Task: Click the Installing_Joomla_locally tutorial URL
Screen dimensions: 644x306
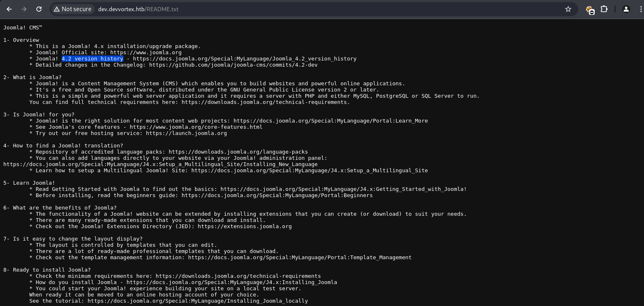Action: (198, 301)
